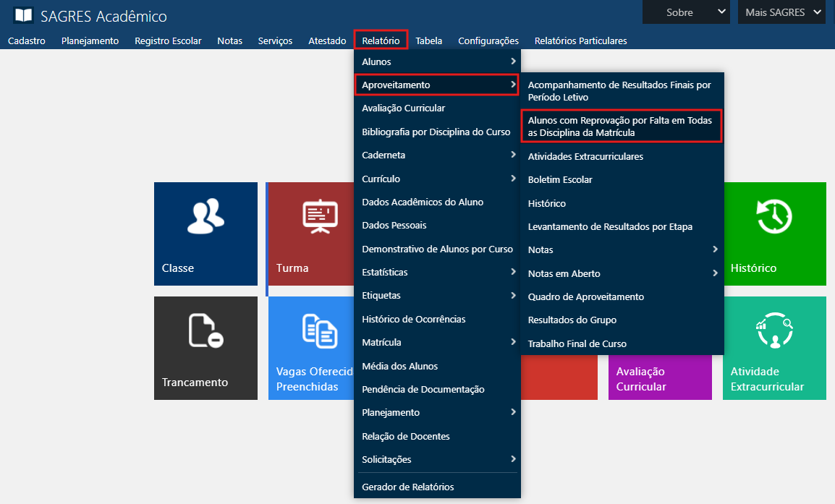Expand the Alunos submenu

point(437,62)
